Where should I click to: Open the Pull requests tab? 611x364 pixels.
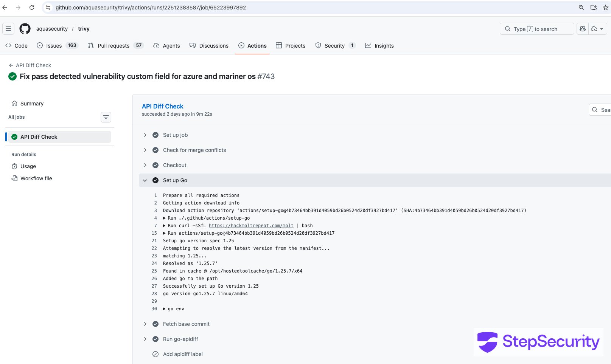pos(115,46)
